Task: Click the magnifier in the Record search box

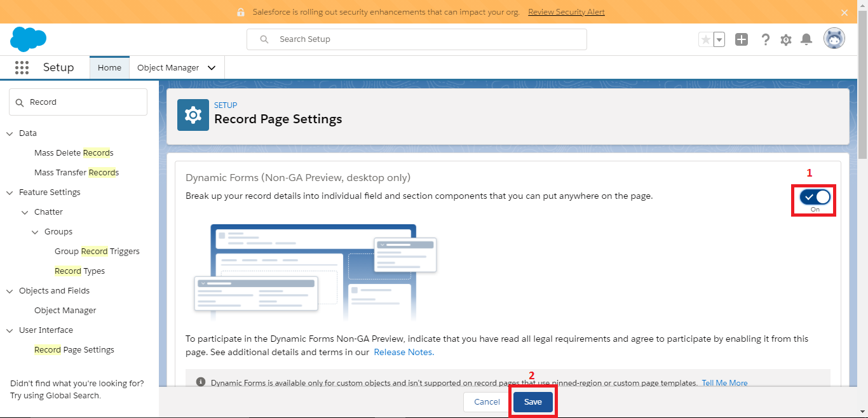Action: 20,102
